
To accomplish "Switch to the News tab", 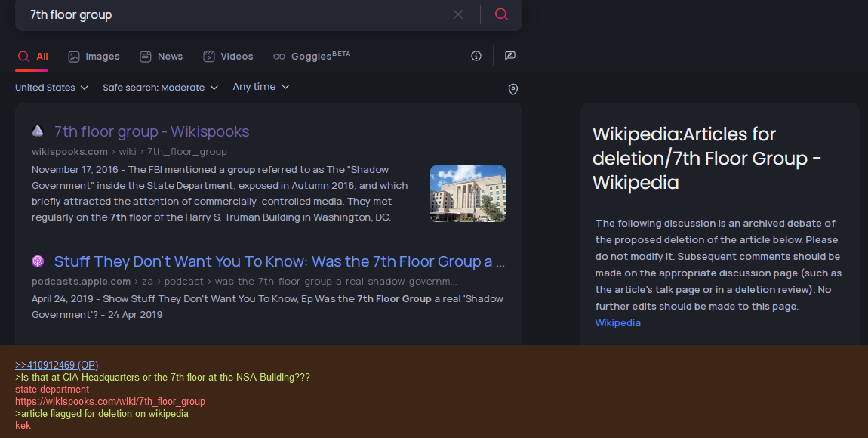I will [161, 57].
